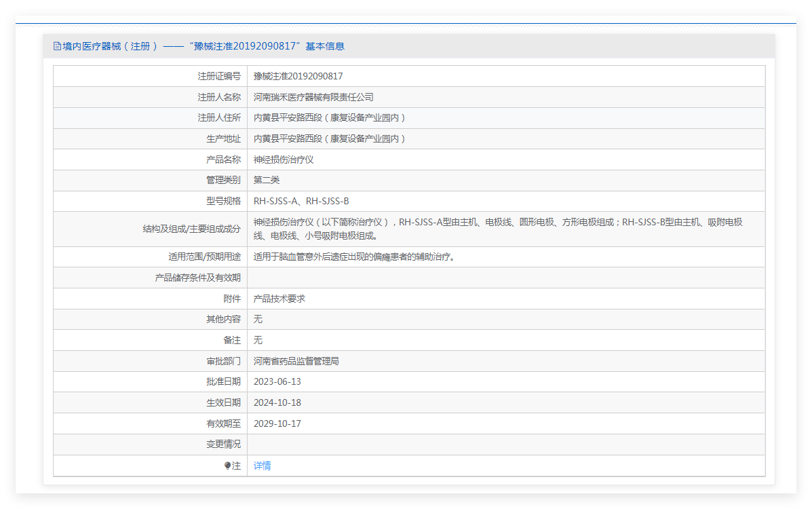Select the attachment value 产品技术要求

point(279,299)
